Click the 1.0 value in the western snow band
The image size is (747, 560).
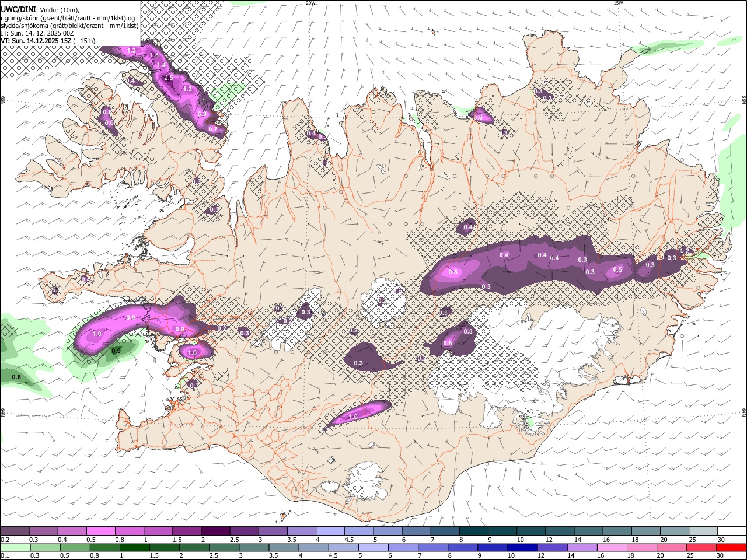(x=97, y=334)
